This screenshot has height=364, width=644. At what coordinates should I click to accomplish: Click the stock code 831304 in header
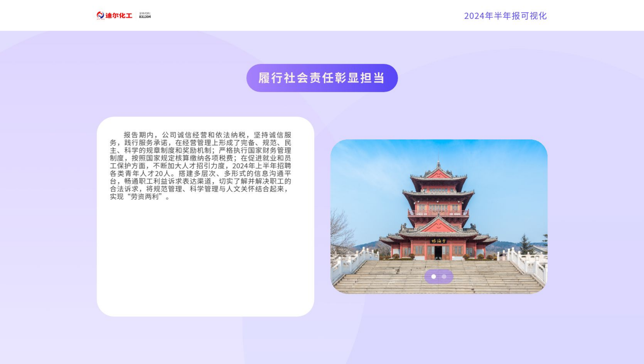tap(145, 17)
